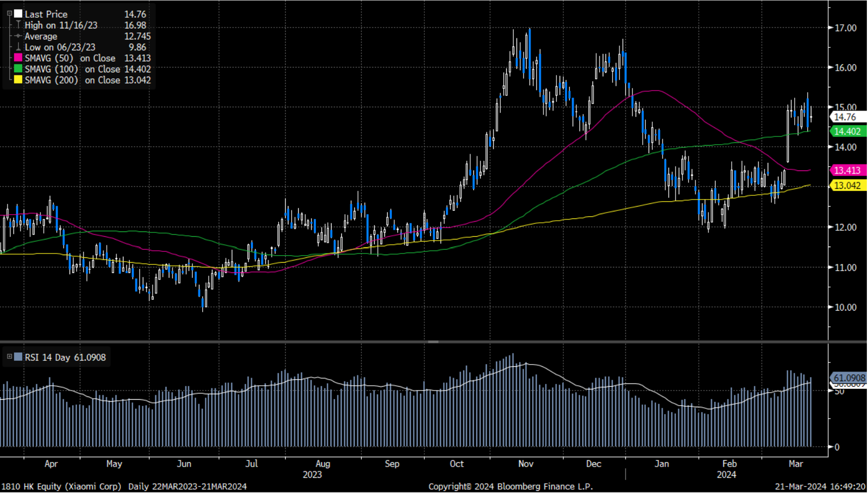Screen dimensions: 868x493
Task: Click the Nov label on the time axis
Action: click(x=526, y=464)
